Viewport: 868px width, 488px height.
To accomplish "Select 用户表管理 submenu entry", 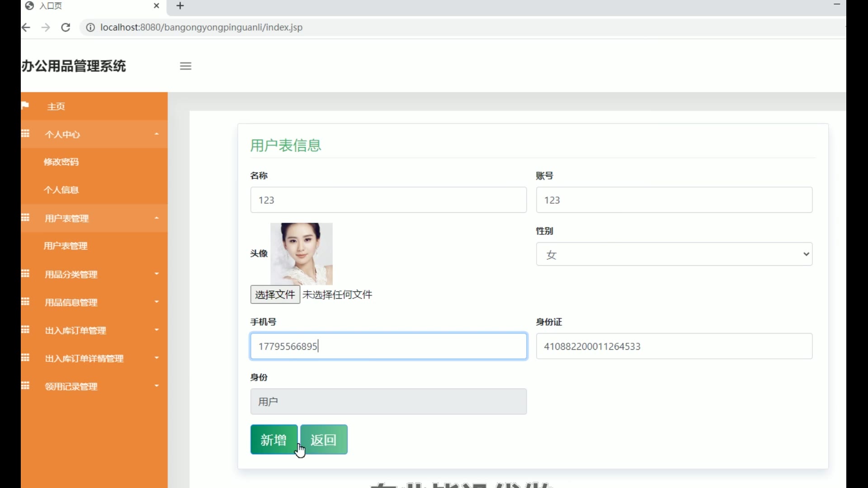I will click(66, 246).
